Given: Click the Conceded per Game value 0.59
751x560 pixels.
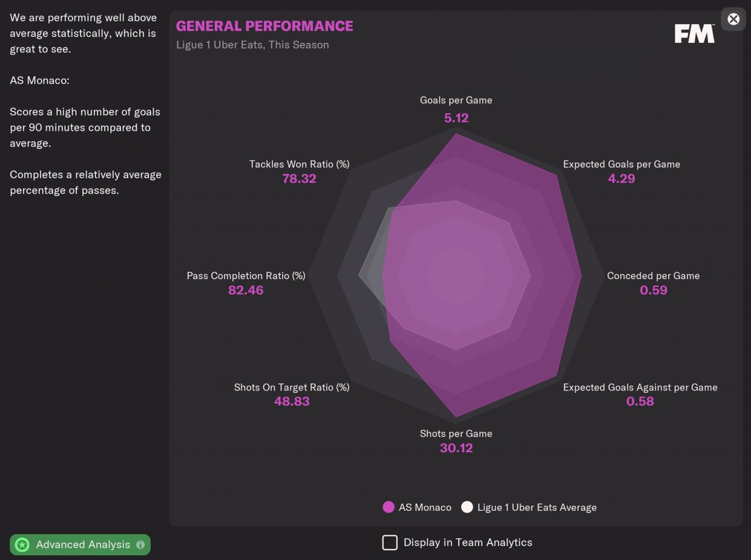Looking at the screenshot, I should pos(653,290).
